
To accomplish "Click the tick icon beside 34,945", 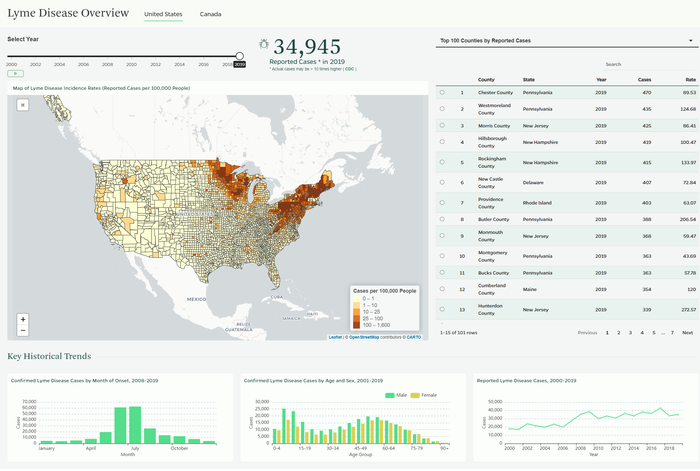I will (264, 44).
